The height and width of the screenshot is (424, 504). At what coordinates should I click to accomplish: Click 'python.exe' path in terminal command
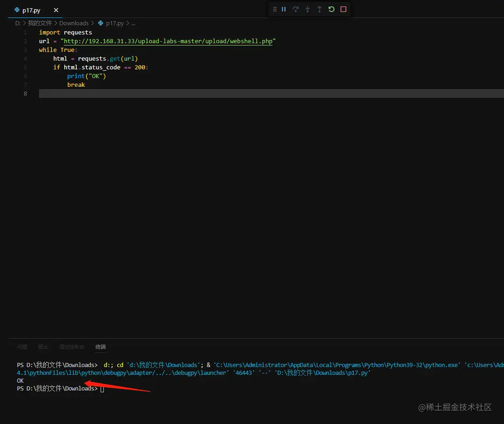442,365
